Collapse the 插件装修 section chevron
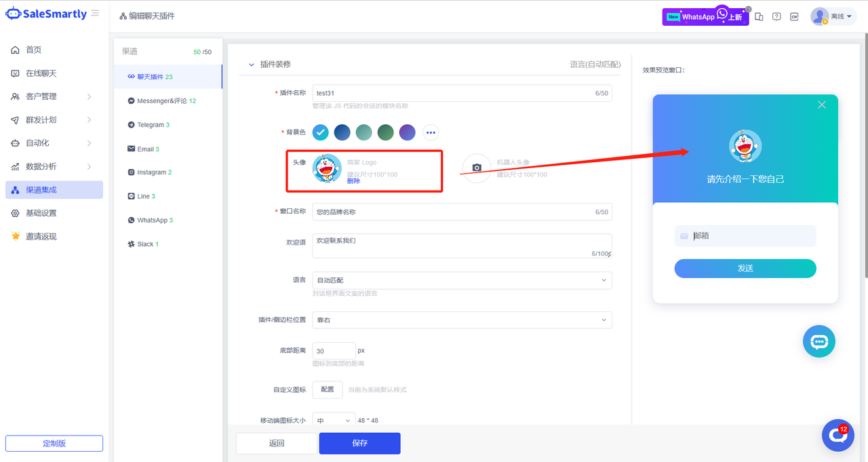The width and height of the screenshot is (868, 462). 252,64
